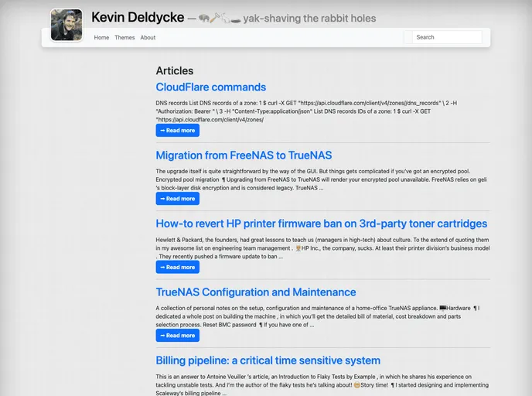Image resolution: width=532 pixels, height=396 pixels.
Task: Read more of the FreeNAS migration article
Action: click(177, 199)
